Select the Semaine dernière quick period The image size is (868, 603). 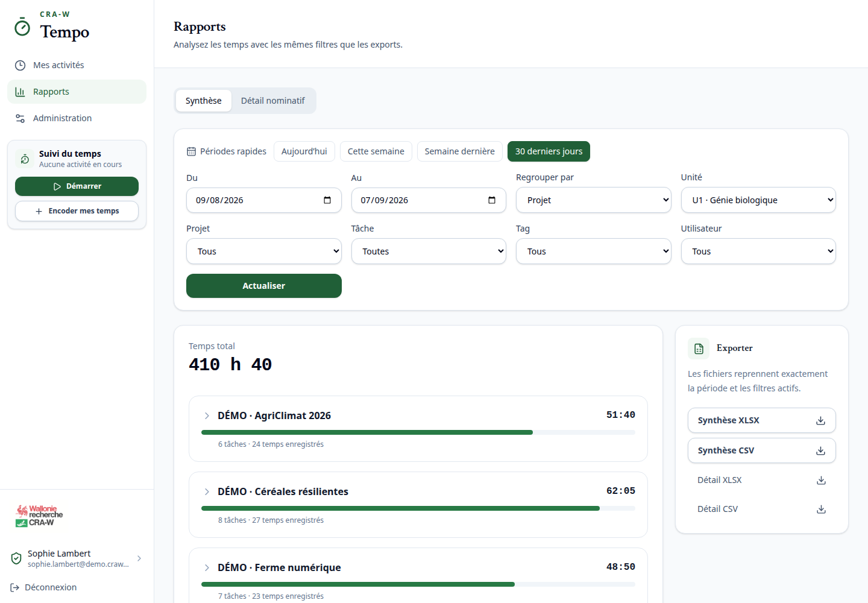(x=460, y=151)
